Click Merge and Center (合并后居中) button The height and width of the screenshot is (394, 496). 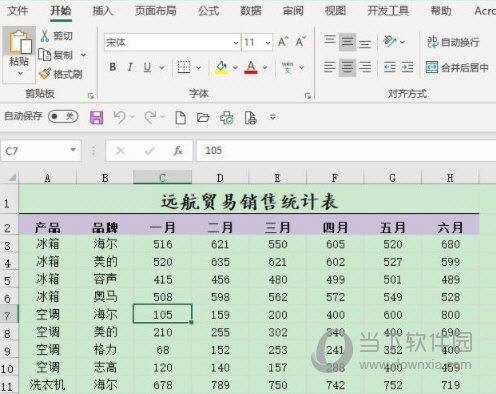coord(457,67)
